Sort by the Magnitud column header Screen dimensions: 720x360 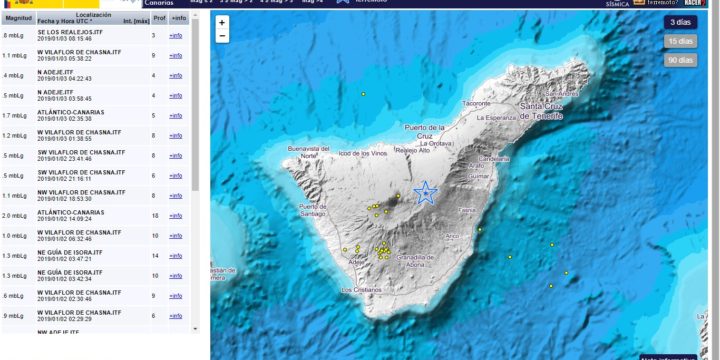(x=18, y=18)
